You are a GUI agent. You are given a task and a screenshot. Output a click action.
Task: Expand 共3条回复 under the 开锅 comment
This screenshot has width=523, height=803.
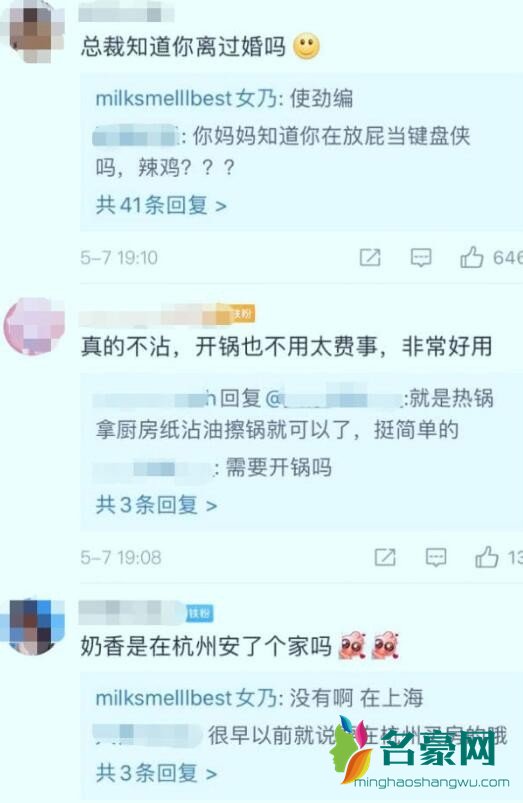click(156, 505)
